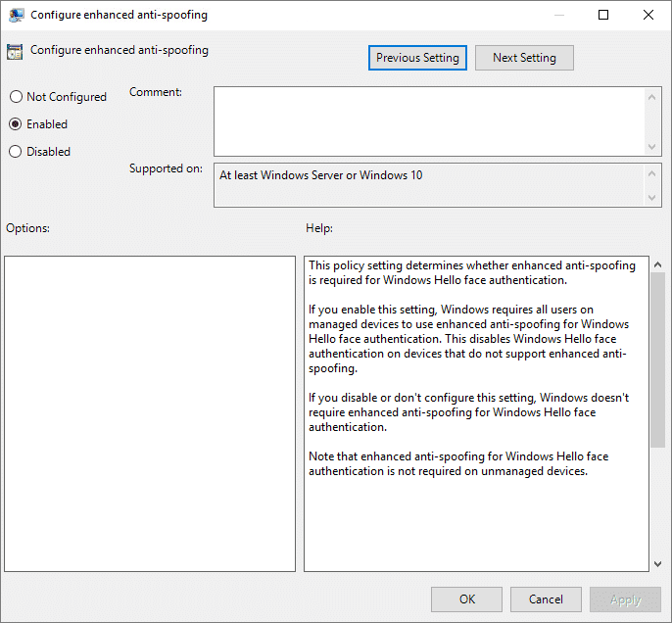This screenshot has width=672, height=623.
Task: Click help paragraph 'If you disable or don't configure'
Action: 468,412
